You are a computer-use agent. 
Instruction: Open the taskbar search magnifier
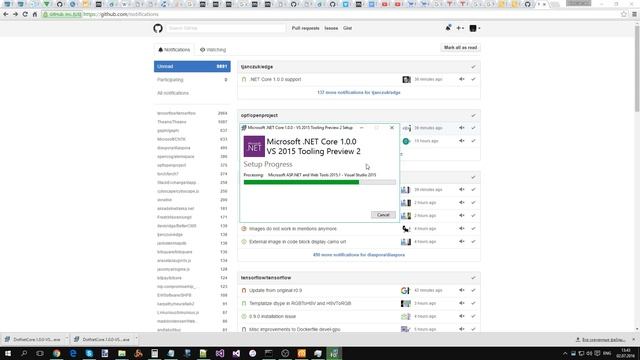(24, 353)
